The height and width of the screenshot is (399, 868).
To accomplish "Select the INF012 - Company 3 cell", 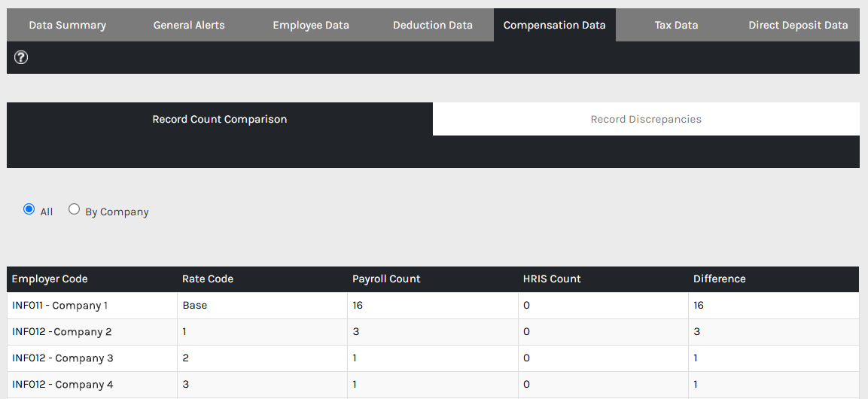I will 92,358.
